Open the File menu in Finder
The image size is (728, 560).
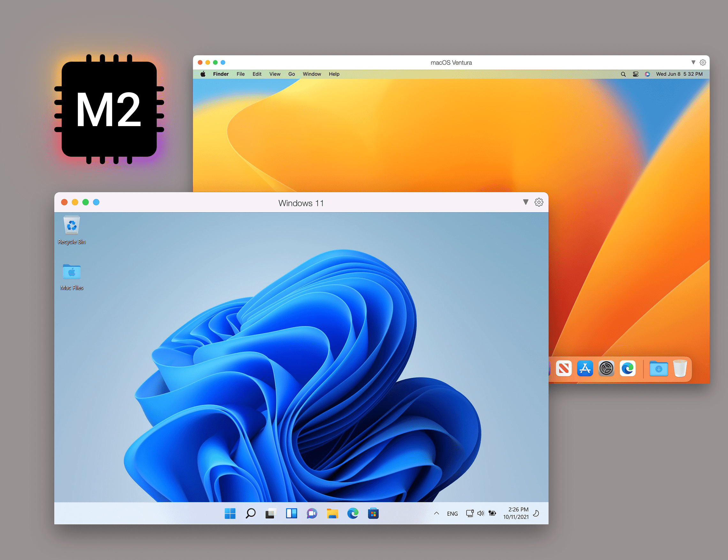[241, 74]
